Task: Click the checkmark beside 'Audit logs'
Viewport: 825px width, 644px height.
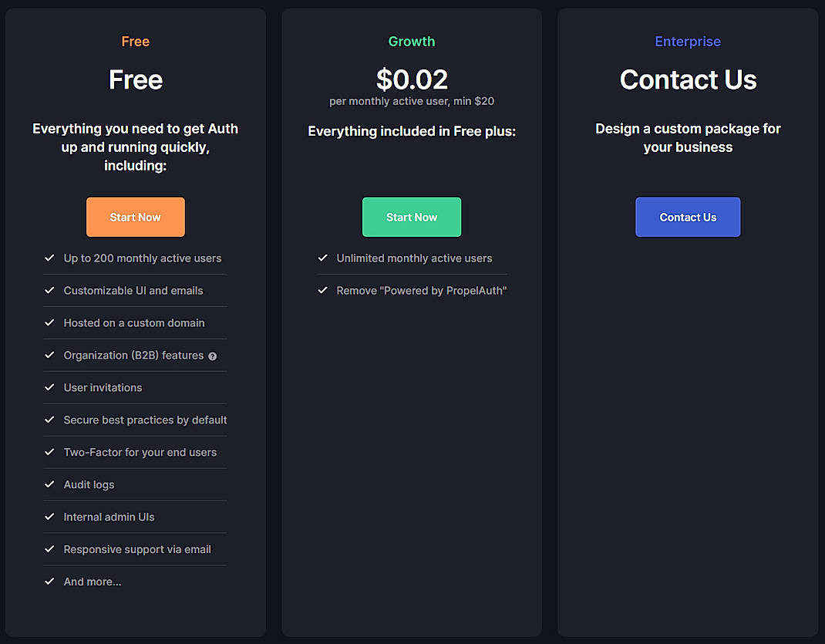Action: click(49, 484)
